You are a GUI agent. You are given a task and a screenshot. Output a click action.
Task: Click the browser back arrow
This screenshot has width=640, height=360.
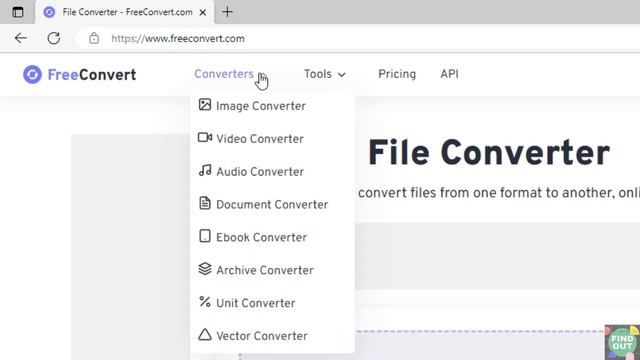(20, 38)
